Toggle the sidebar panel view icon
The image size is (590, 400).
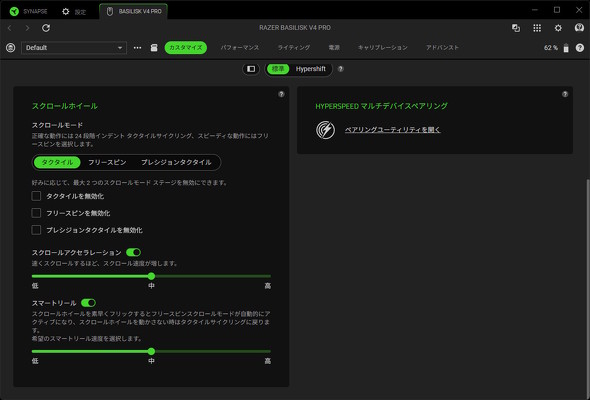click(251, 69)
